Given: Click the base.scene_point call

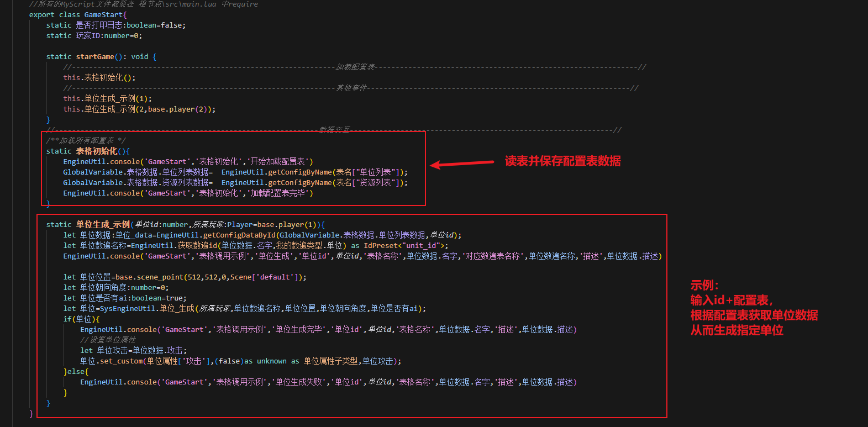Looking at the screenshot, I should click(x=149, y=277).
